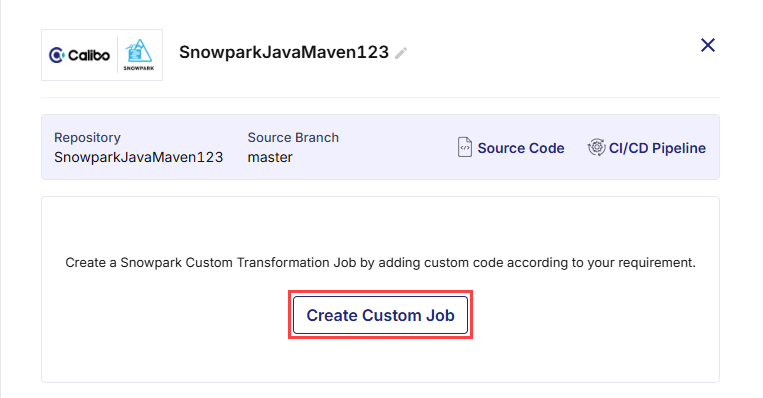Click the pencil edit icon beside SnowparkJavaMaven123
Image resolution: width=763 pixels, height=398 pixels.
coord(400,53)
